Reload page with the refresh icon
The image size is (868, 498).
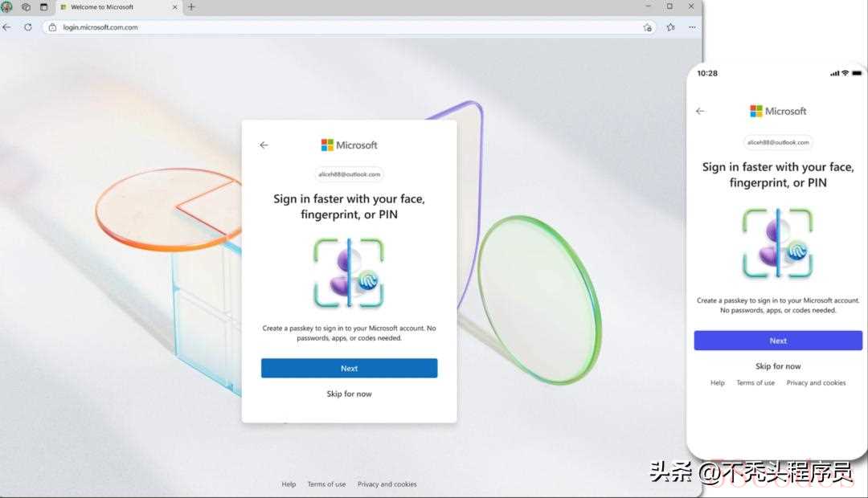[27, 27]
